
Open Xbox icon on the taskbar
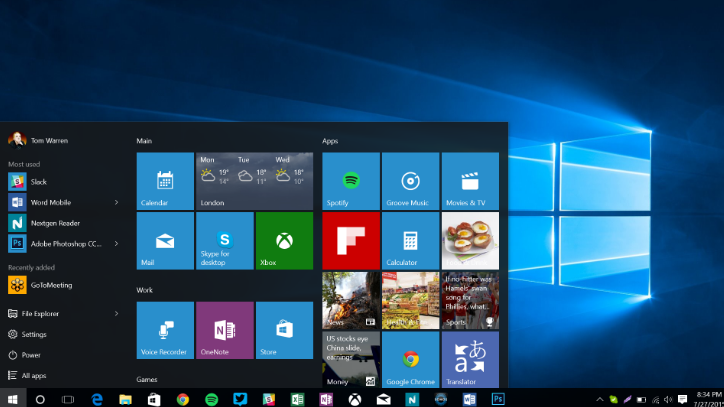(x=355, y=399)
